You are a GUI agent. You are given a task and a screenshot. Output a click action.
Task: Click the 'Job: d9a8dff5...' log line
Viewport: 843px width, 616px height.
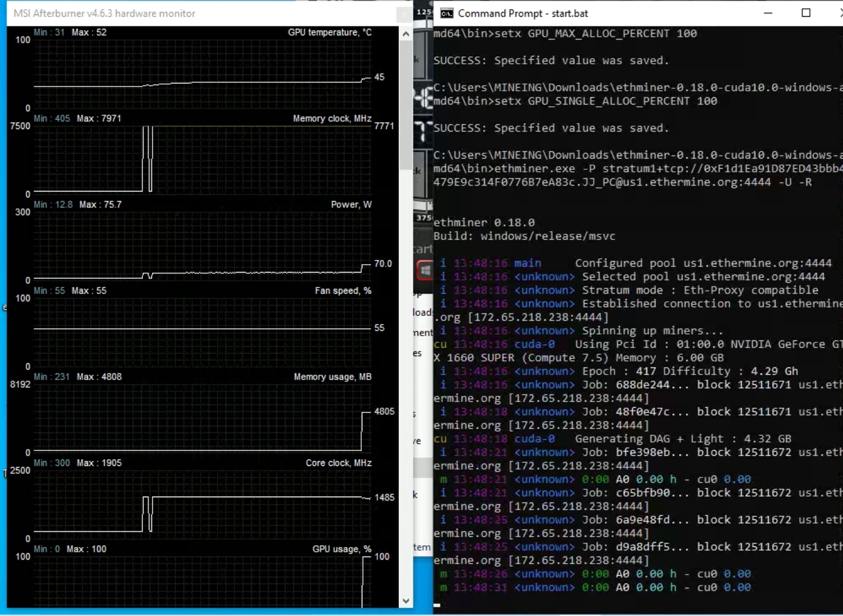(x=638, y=554)
